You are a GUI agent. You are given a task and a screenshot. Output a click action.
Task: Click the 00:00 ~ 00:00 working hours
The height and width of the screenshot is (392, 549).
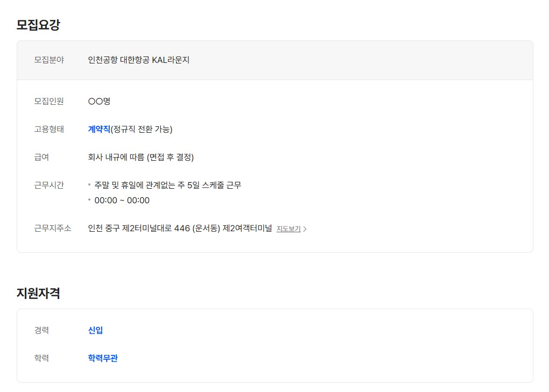pyautogui.click(x=122, y=201)
